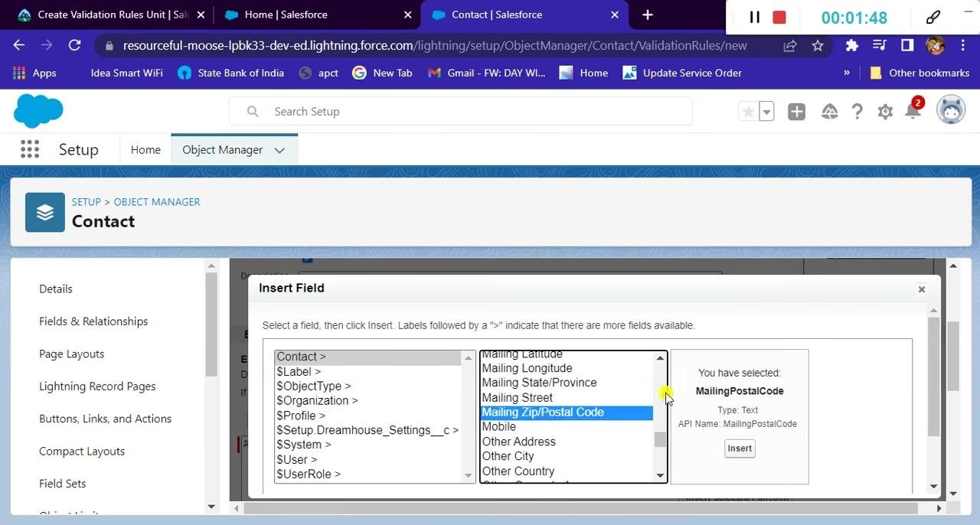Open Buttons, Links, and Actions
980x525 pixels.
point(105,419)
